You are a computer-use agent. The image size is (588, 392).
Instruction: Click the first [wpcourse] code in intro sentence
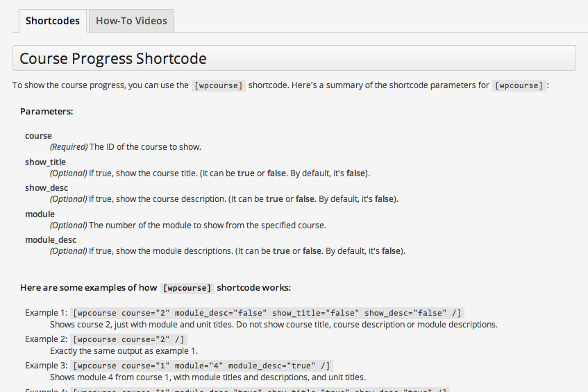[219, 85]
